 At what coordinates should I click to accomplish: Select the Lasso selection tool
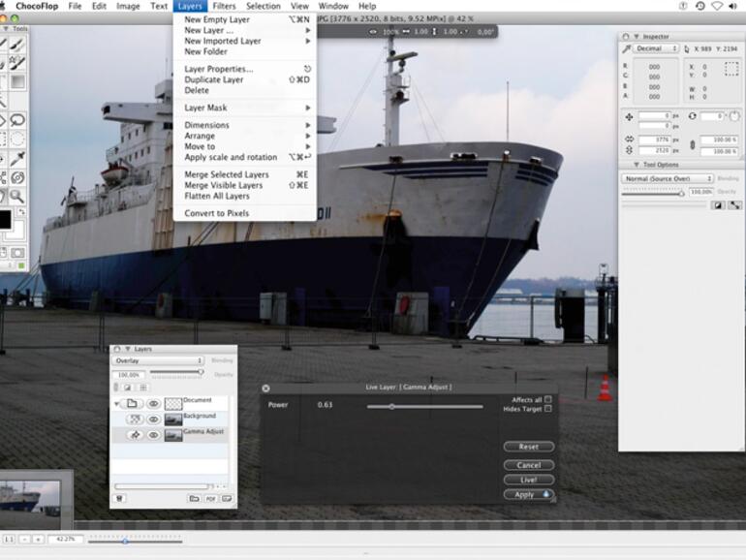17,120
